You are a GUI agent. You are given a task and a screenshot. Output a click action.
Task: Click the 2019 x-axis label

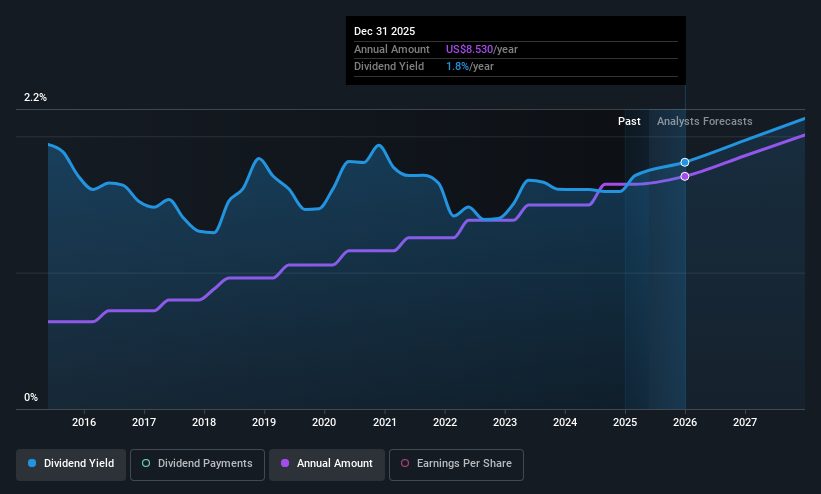click(x=264, y=422)
